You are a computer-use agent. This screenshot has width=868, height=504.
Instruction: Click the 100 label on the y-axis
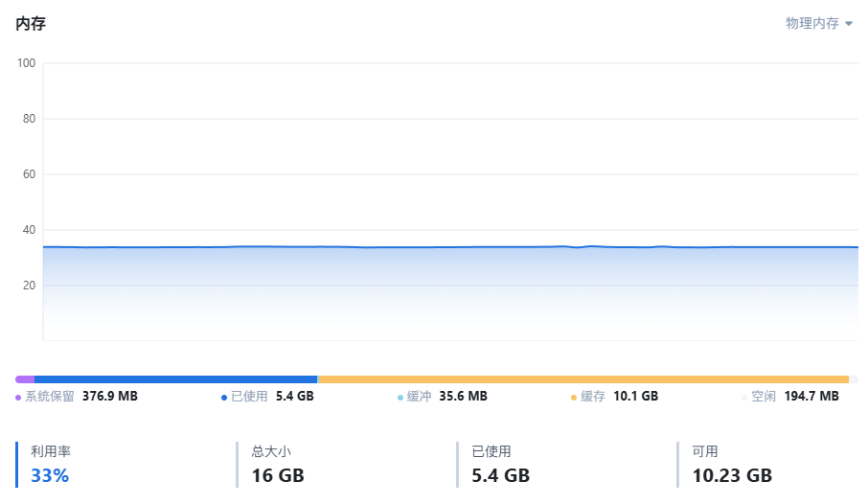(x=26, y=63)
